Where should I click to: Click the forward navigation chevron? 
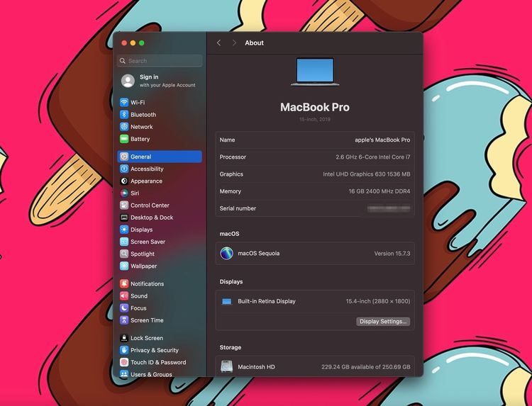(234, 43)
